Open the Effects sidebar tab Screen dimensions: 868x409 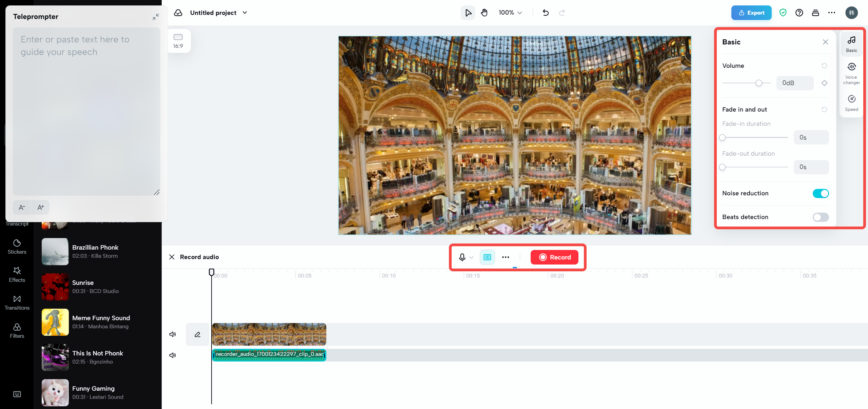pyautogui.click(x=17, y=274)
